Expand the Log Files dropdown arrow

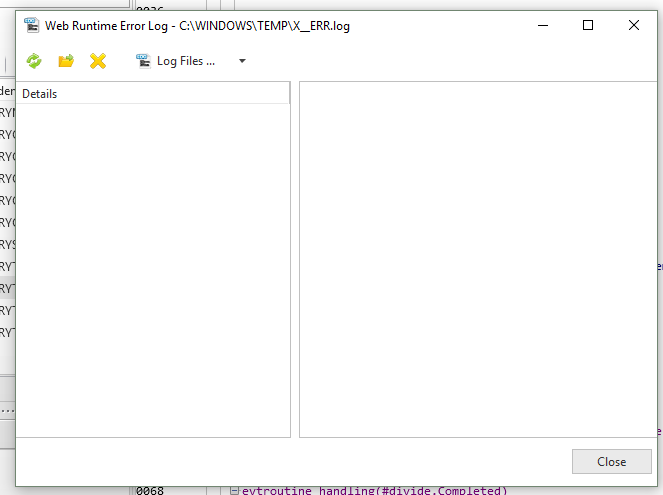pyautogui.click(x=242, y=61)
